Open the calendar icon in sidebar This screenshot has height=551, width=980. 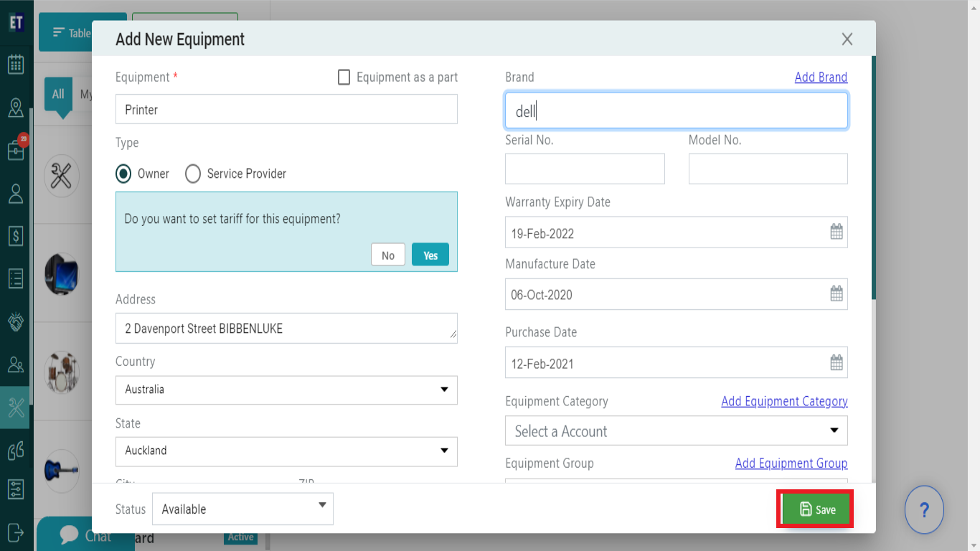click(x=16, y=65)
